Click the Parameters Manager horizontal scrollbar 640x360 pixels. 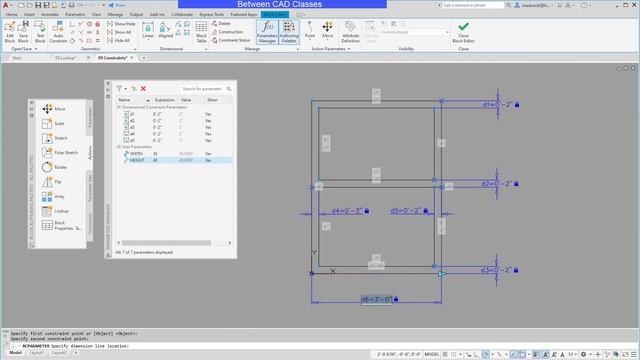(166, 243)
